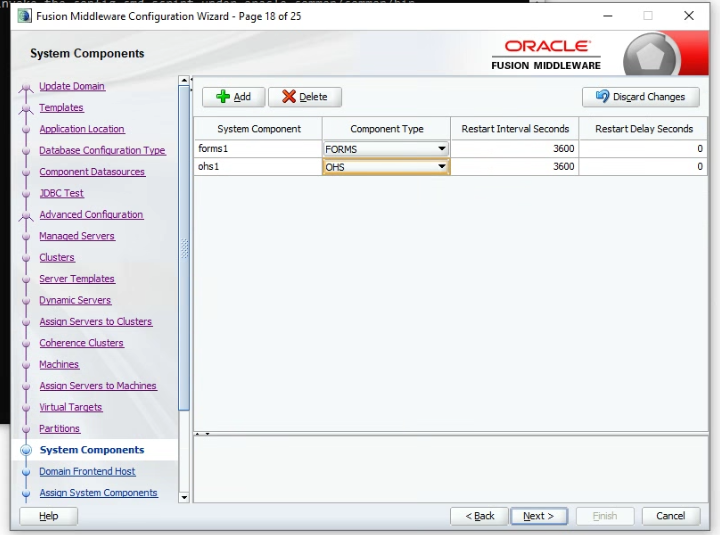
Task: Open Server Templates step
Action: [77, 279]
